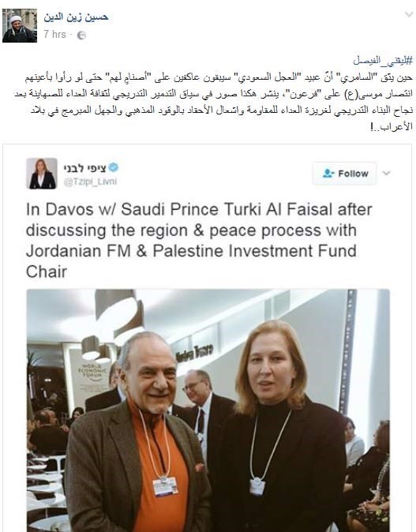The image size is (416, 532).
Task: Click the globe privacy icon beside timestamp
Action: [x=81, y=36]
